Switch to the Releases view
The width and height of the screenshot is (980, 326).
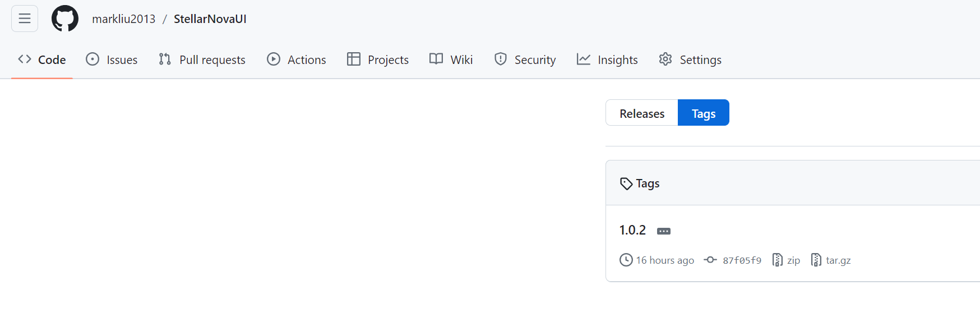642,113
